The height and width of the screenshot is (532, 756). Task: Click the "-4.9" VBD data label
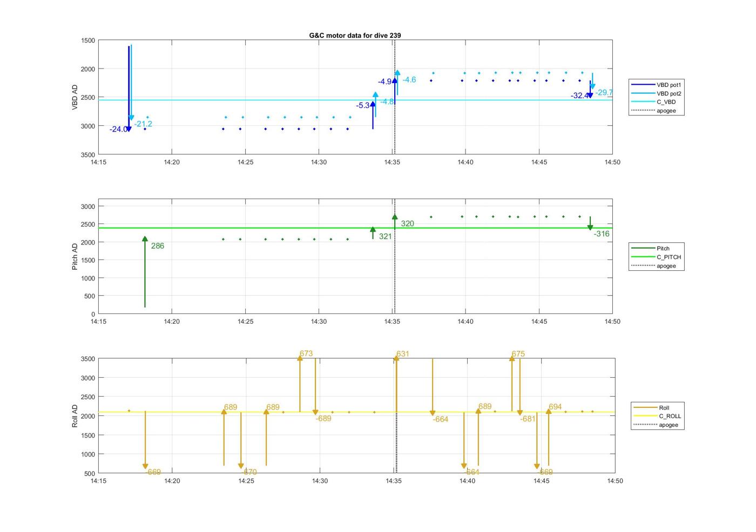point(385,81)
